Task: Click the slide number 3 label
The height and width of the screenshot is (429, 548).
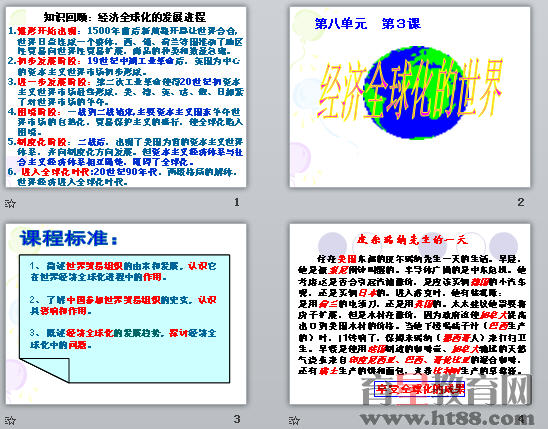Action: coord(237,419)
